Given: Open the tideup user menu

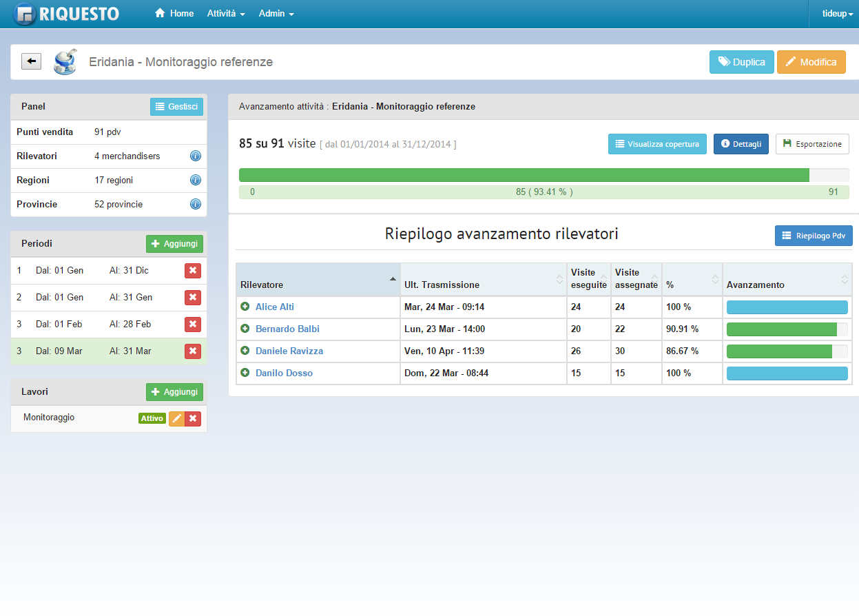Looking at the screenshot, I should click(x=838, y=14).
